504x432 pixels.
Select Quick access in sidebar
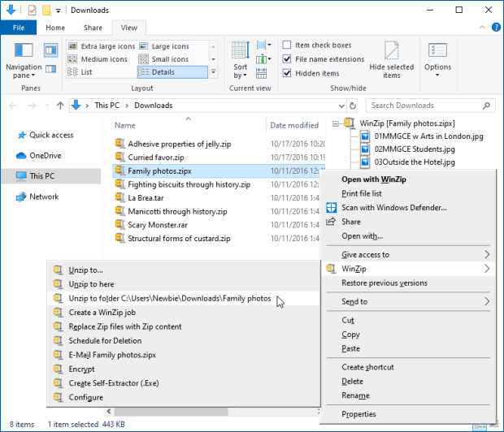[51, 135]
